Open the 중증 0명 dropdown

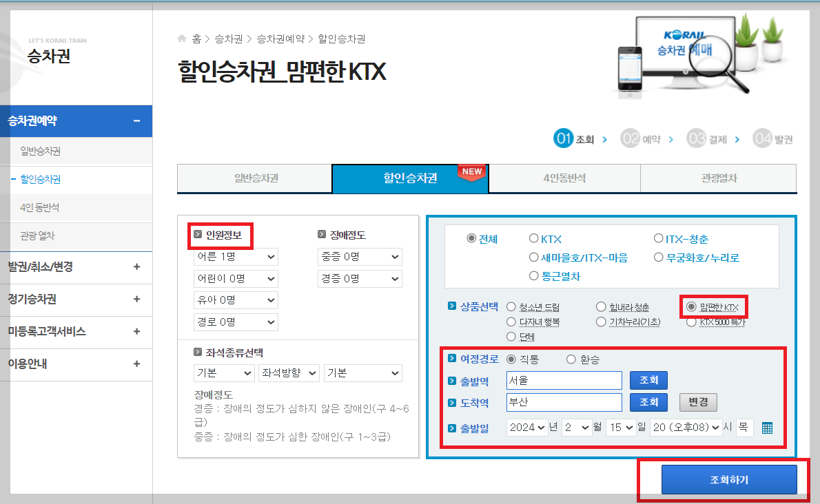(360, 257)
